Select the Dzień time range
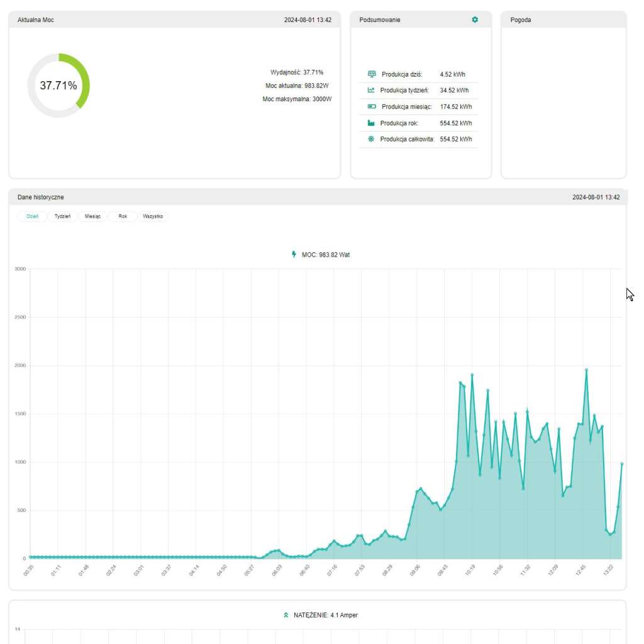 (32, 216)
